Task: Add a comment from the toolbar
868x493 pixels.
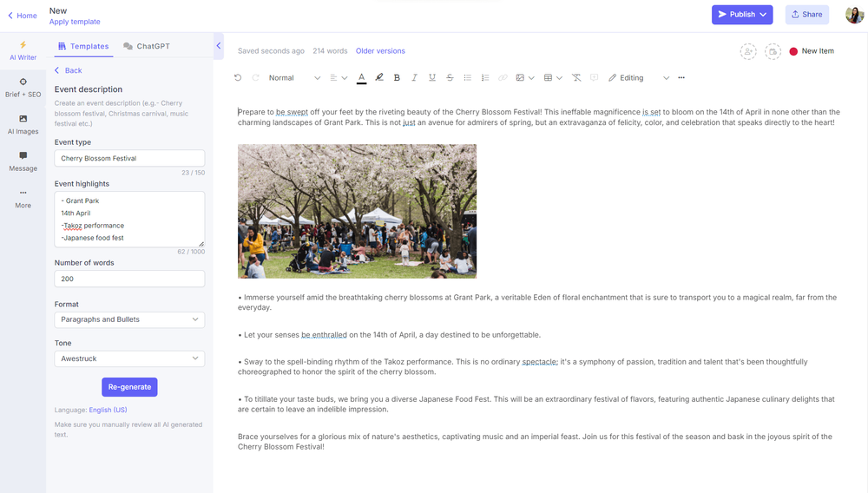Action: point(594,77)
